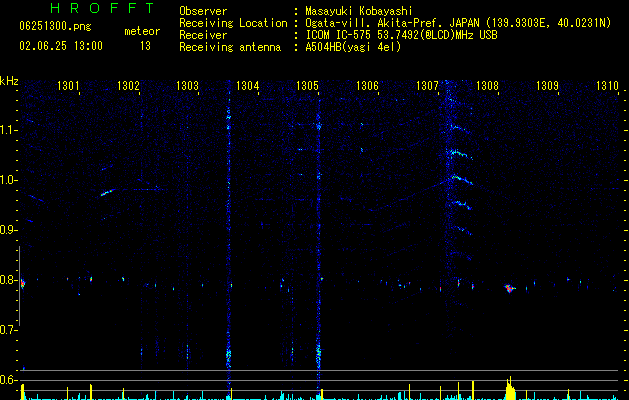Click the 1309 time marker

click(x=547, y=85)
